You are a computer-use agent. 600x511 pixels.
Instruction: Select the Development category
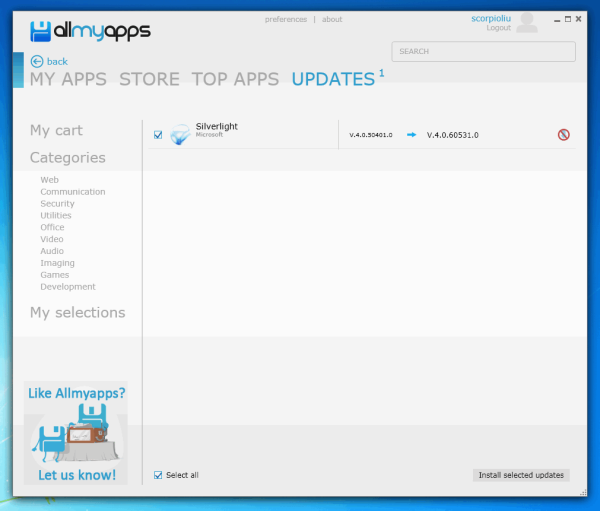[68, 287]
